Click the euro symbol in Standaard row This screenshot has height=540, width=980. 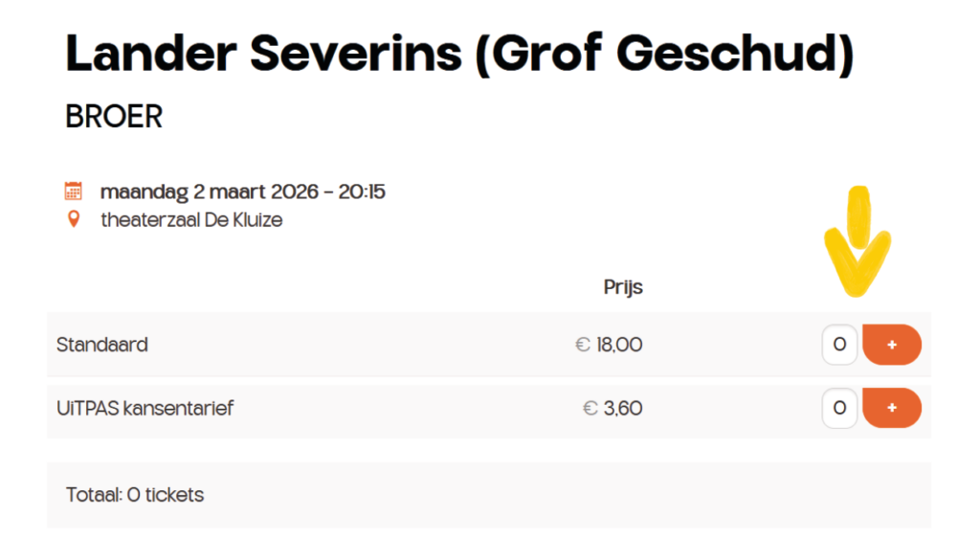(x=582, y=345)
